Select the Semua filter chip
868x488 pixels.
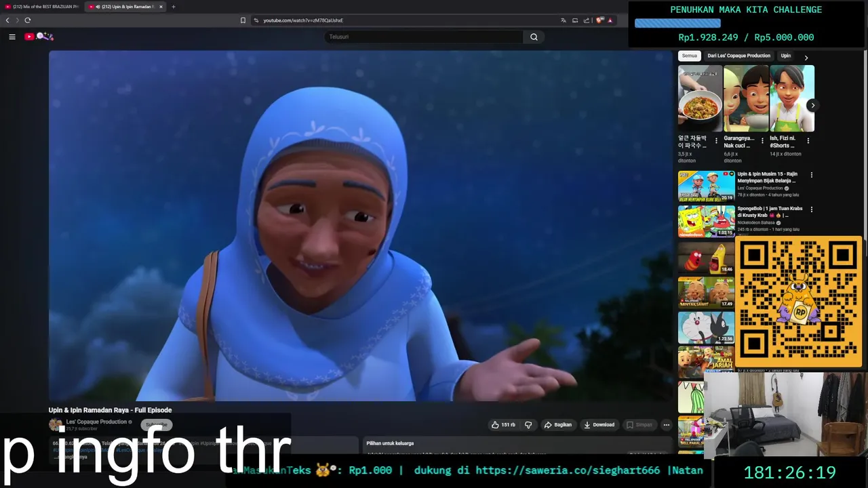(690, 56)
